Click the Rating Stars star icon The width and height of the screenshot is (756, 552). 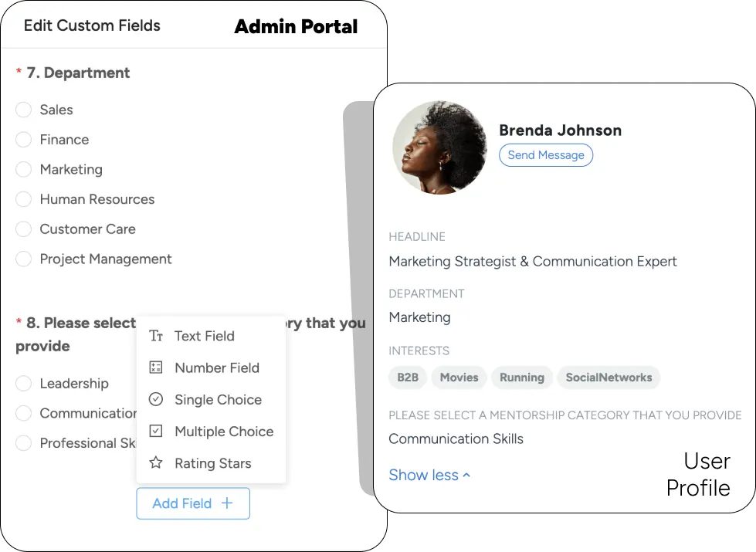(x=156, y=462)
